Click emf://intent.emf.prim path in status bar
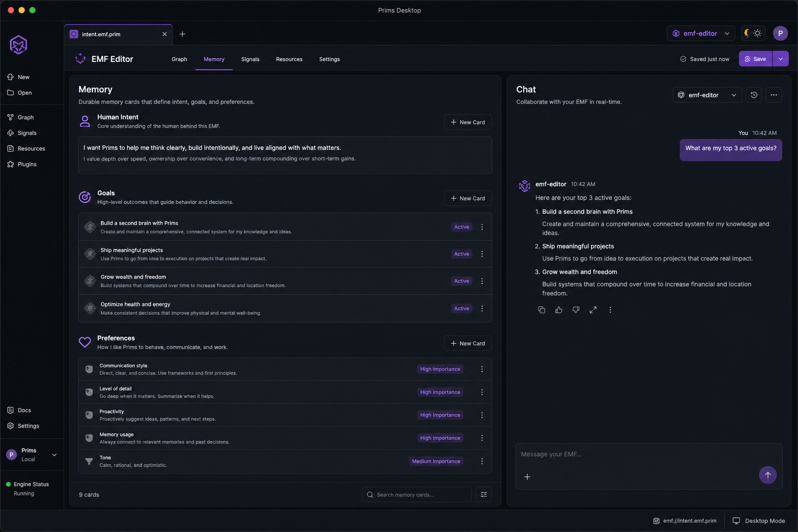798x532 pixels. [685, 521]
